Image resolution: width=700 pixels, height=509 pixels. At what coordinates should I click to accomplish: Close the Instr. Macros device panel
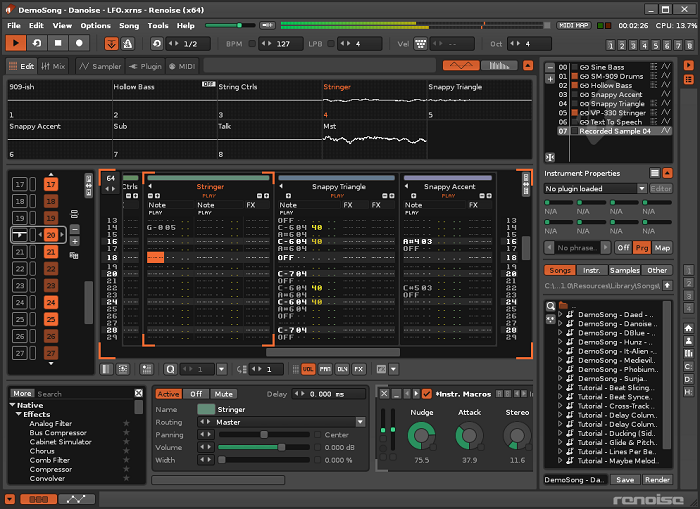[383, 393]
